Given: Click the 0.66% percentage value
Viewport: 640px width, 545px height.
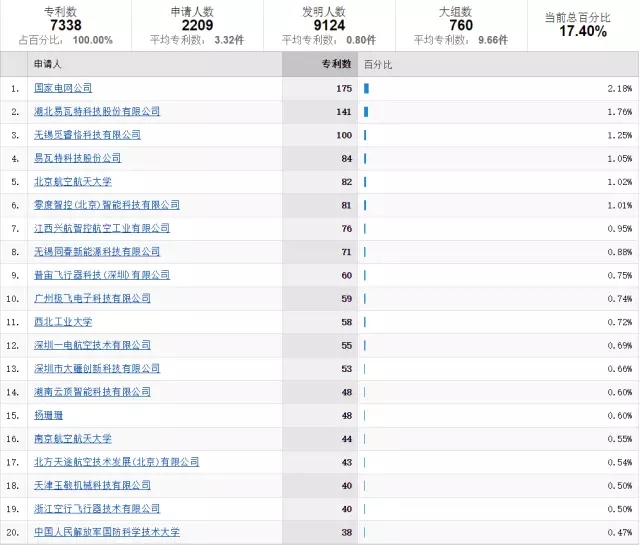Looking at the screenshot, I should coord(620,369).
